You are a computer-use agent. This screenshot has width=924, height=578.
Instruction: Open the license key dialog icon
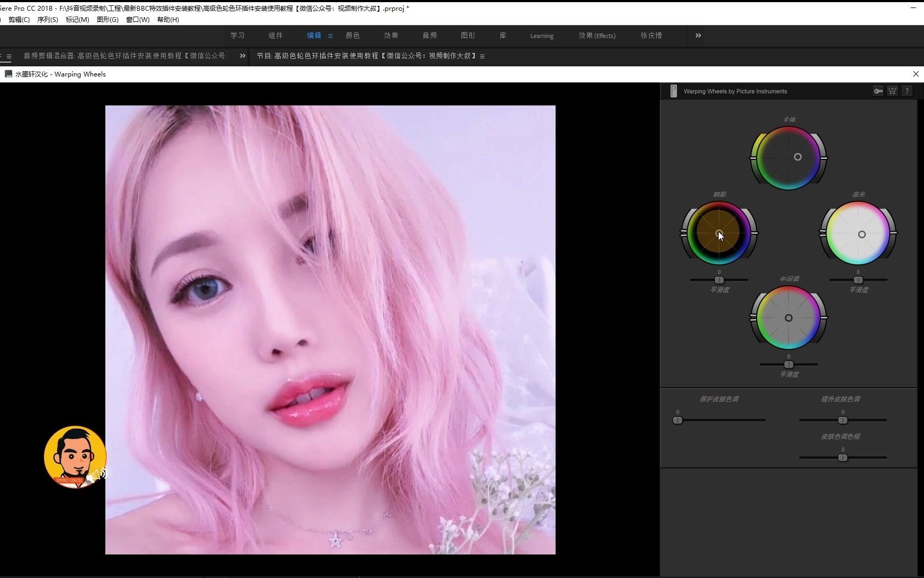pos(878,91)
